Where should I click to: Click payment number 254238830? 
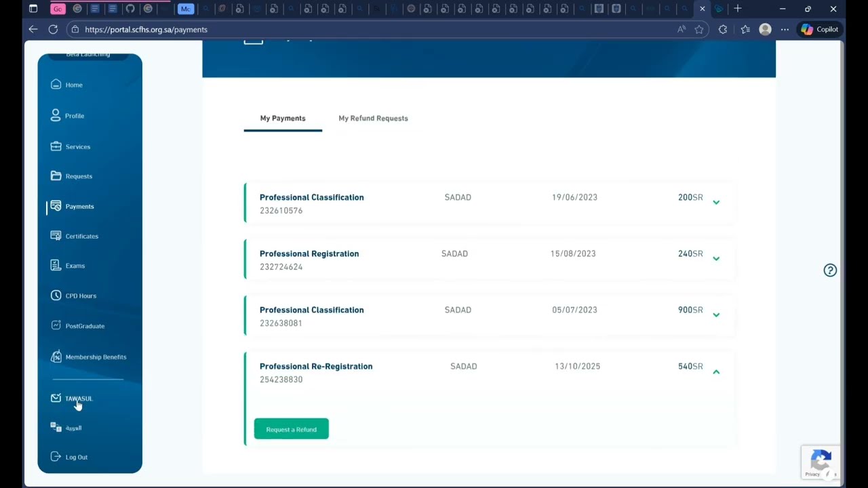click(281, 380)
